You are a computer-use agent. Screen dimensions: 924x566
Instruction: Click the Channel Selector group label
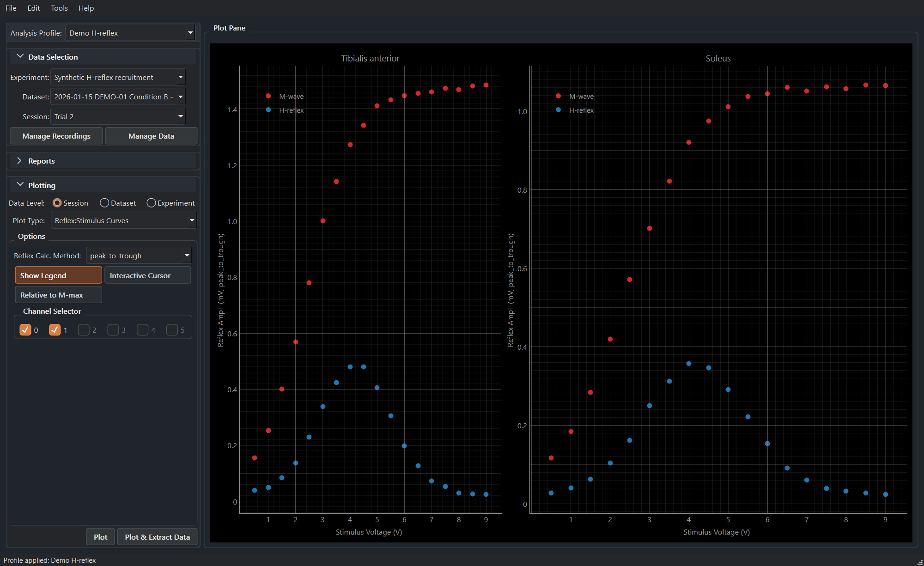[52, 311]
